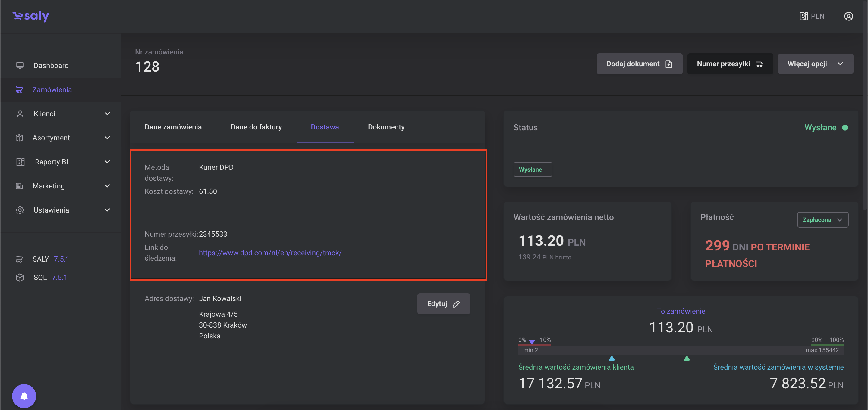Switch to the Dane zamówienia tab
This screenshot has height=410, width=868.
(173, 127)
